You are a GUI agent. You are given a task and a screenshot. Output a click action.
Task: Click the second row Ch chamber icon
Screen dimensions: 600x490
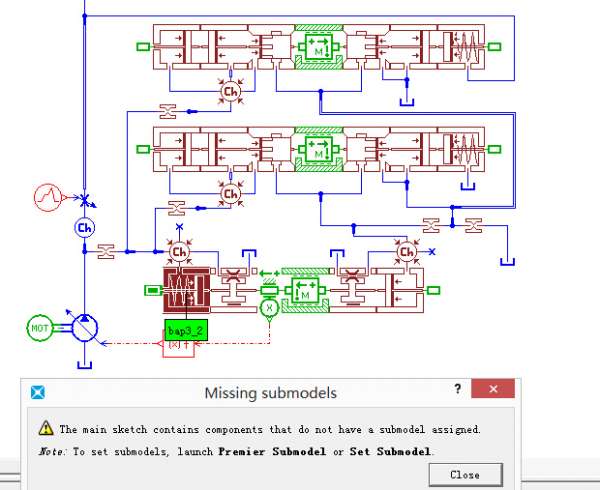pos(231,193)
